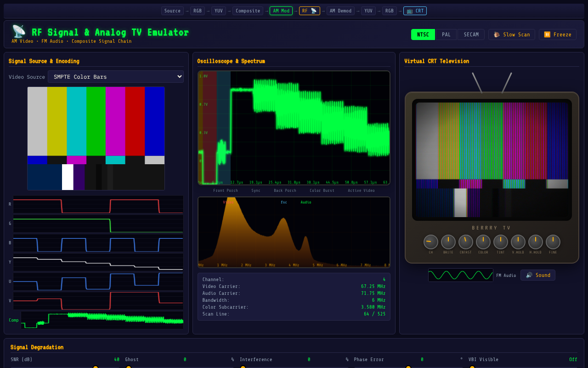Turn on the speaker Sound button
Screen dimensions: 588x368
pyautogui.click(x=538, y=275)
